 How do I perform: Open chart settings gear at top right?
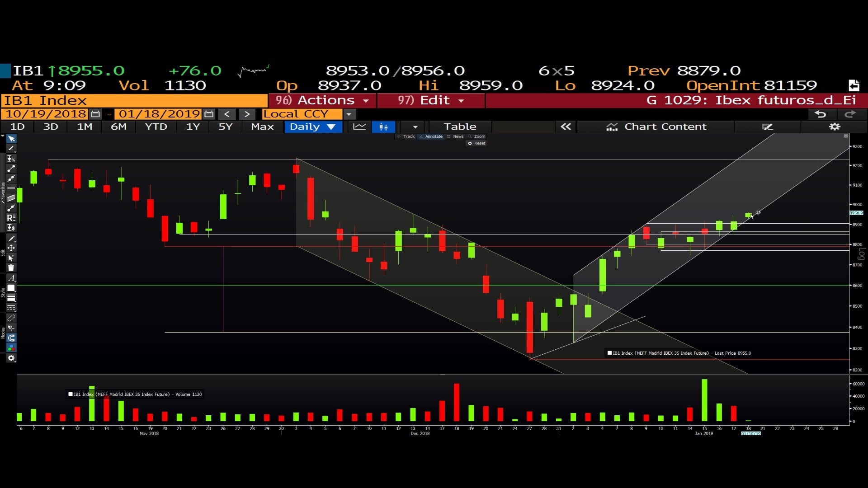835,127
